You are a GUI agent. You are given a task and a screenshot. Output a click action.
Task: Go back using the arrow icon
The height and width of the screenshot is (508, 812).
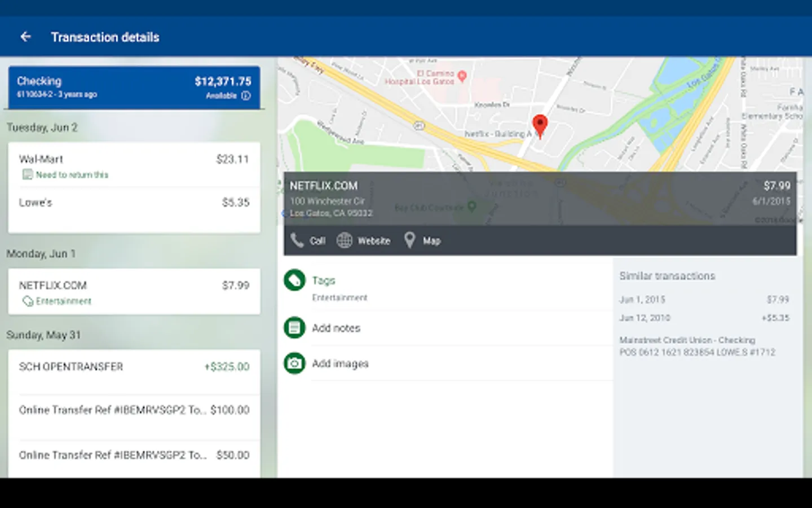click(25, 37)
